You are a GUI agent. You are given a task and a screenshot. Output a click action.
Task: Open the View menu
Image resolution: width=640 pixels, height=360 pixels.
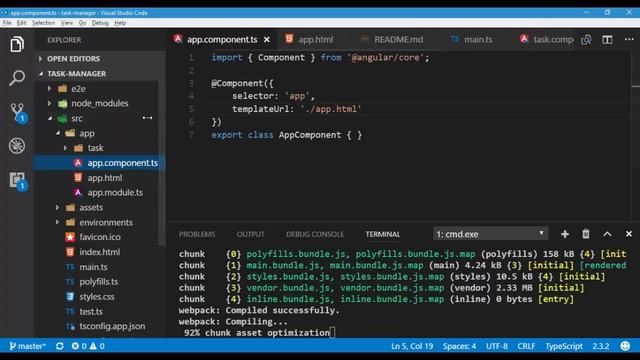[67, 23]
